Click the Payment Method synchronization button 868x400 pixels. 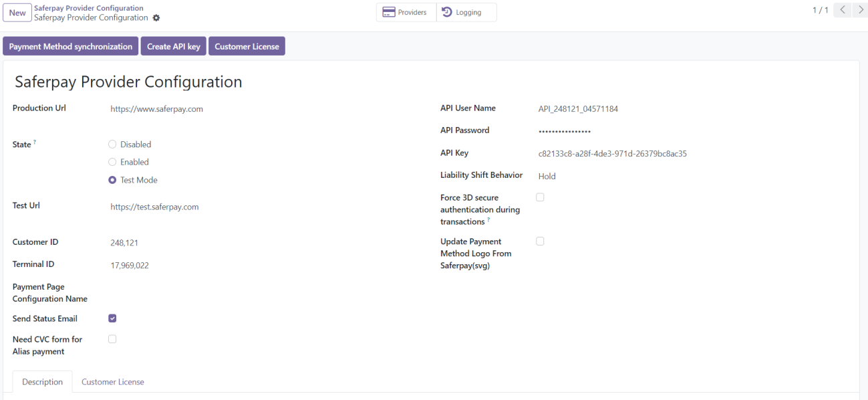pyautogui.click(x=71, y=47)
